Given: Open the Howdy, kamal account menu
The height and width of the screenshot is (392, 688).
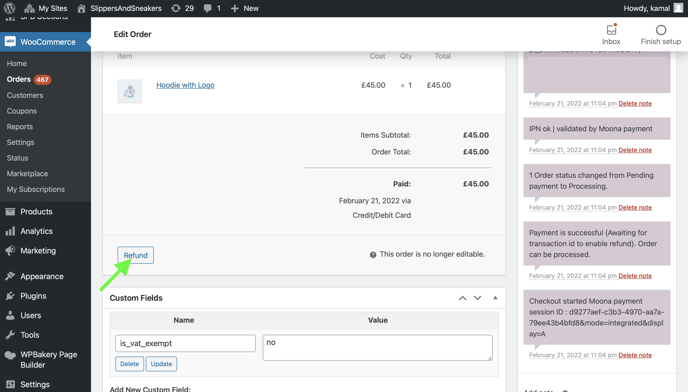Looking at the screenshot, I should point(653,8).
